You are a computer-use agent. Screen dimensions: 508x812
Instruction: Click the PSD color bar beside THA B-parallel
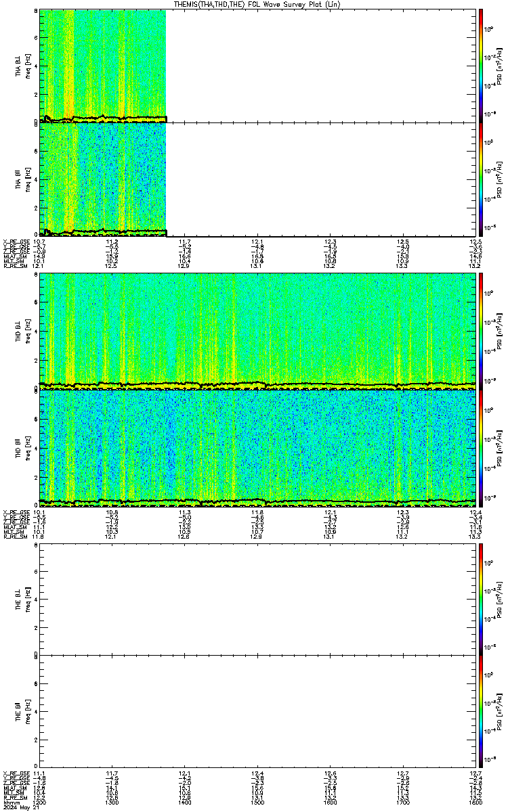[481, 179]
